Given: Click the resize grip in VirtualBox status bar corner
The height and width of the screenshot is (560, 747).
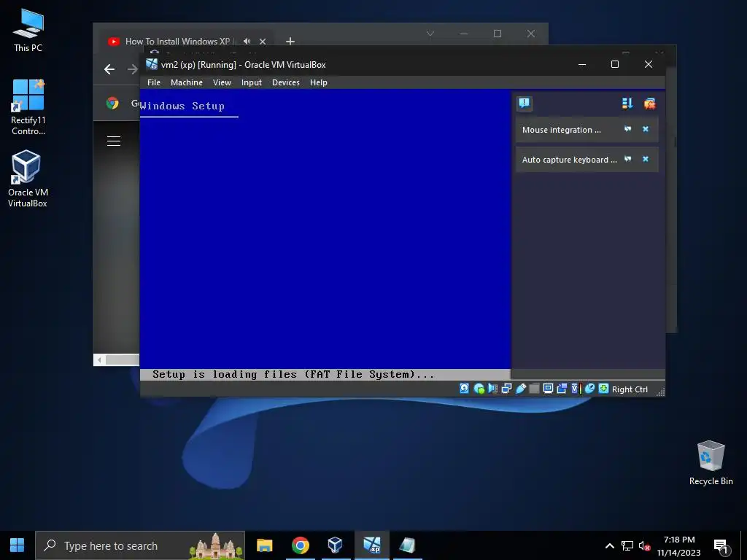Looking at the screenshot, I should click(x=660, y=392).
